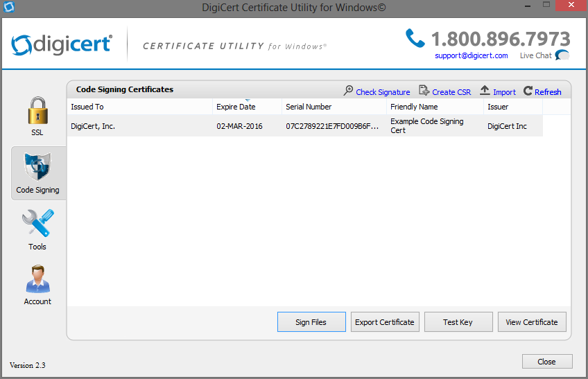Screen dimensions: 588x379
Task: Click the Live Chat speech bubble icon
Action: tap(562, 55)
